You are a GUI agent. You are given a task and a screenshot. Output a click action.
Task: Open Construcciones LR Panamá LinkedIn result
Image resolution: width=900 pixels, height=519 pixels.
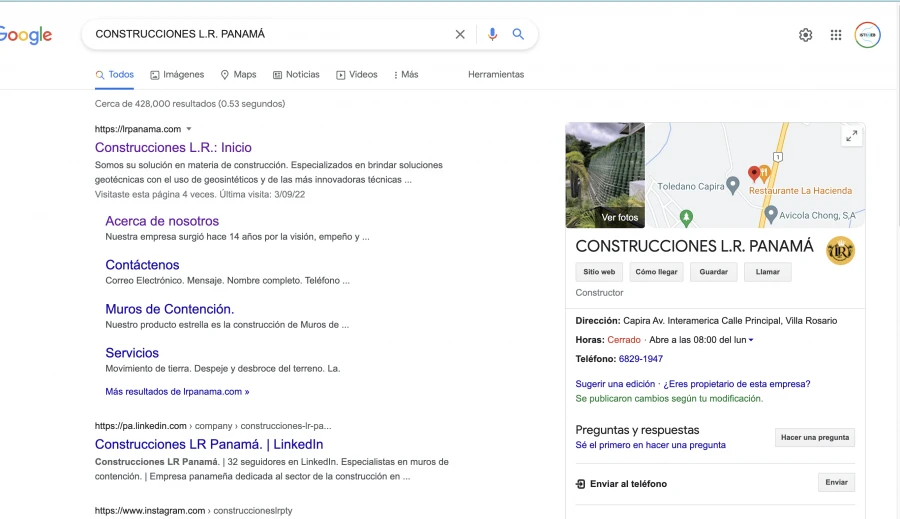click(209, 444)
